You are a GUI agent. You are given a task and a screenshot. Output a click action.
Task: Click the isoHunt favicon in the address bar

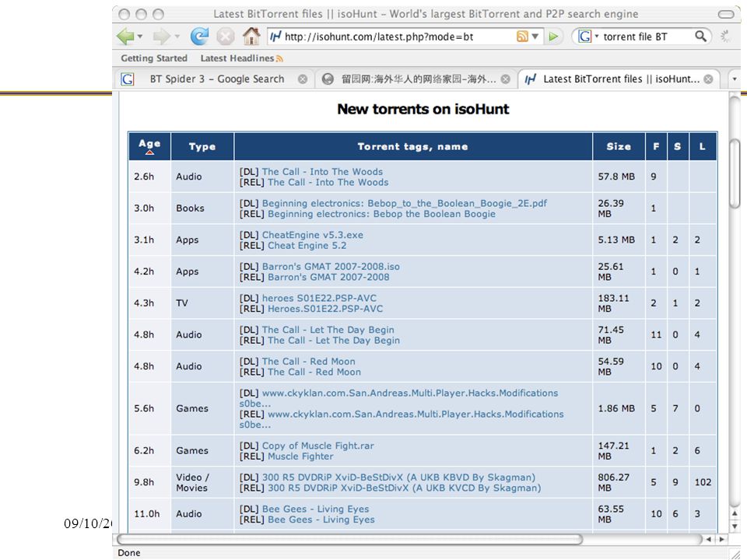coord(275,37)
